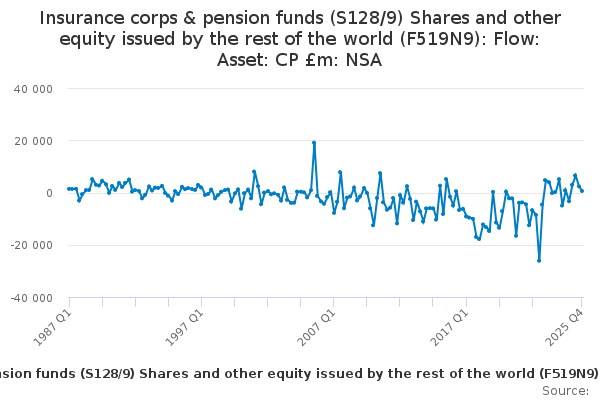Click the data peak just after 2007 Q1

[x=340, y=172]
